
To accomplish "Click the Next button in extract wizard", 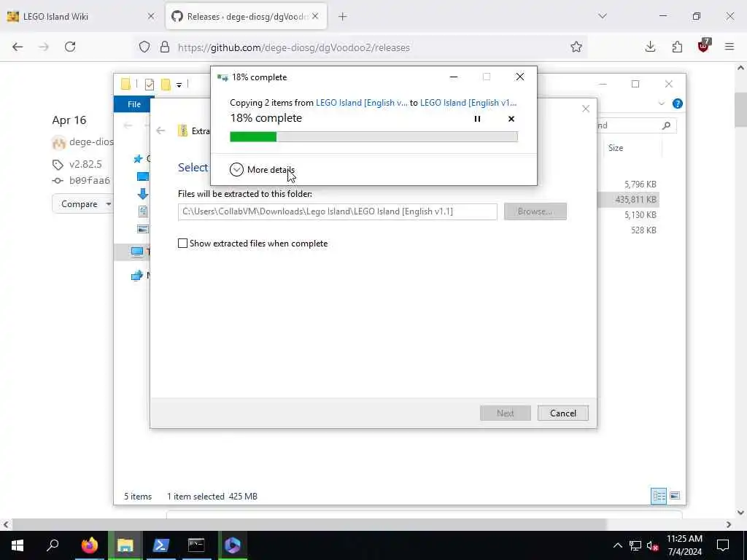I will 505,413.
